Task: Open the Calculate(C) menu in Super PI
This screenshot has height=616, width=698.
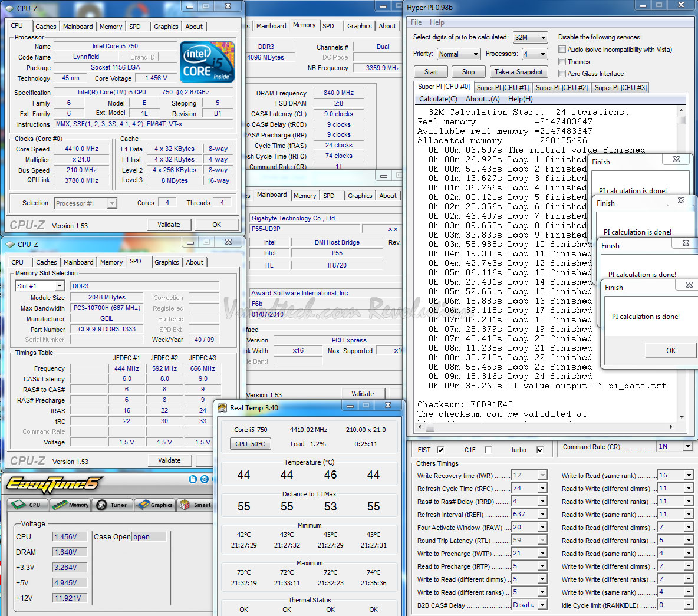Action: [438, 99]
